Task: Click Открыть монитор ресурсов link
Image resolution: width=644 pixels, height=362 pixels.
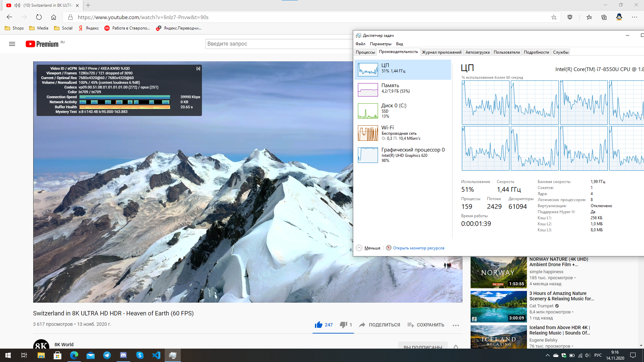Action: [418, 248]
